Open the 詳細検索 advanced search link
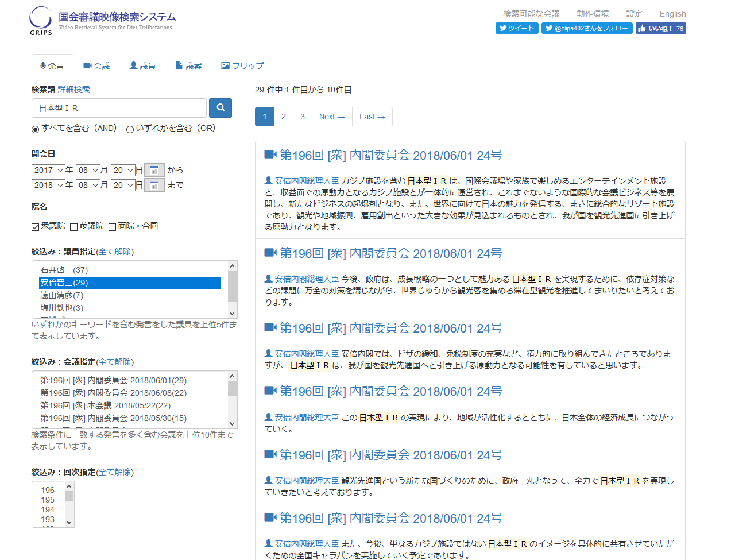The width and height of the screenshot is (735, 560). pyautogui.click(x=74, y=90)
